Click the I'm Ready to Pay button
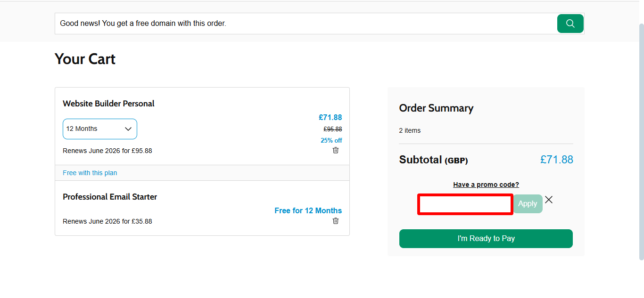Viewport: 644px width, 298px height. 486,239
